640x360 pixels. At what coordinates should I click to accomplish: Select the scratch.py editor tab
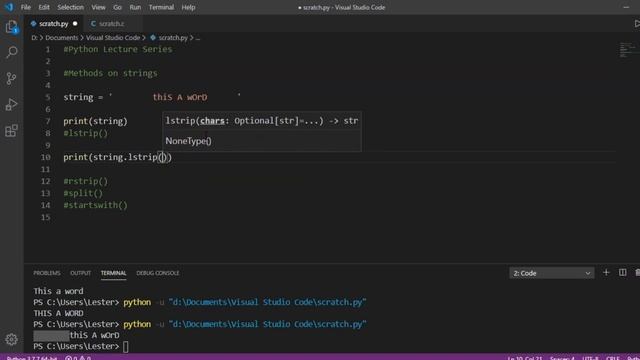point(54,24)
